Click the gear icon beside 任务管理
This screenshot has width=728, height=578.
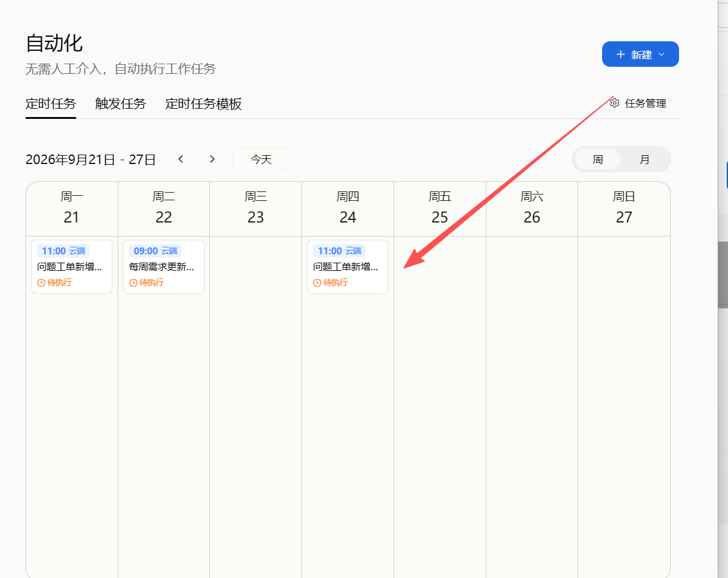coord(615,103)
